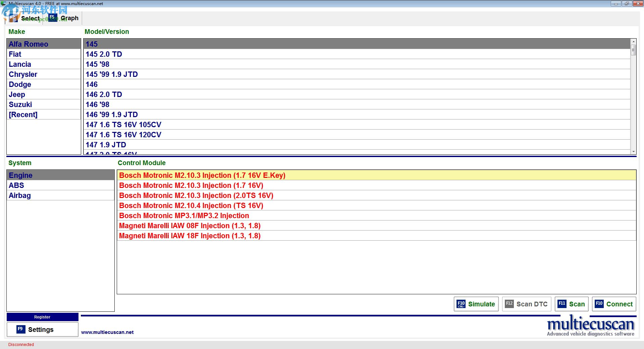The height and width of the screenshot is (349, 644).
Task: Choose Magneti Marelli IAW 08F Injection
Action: pos(376,226)
